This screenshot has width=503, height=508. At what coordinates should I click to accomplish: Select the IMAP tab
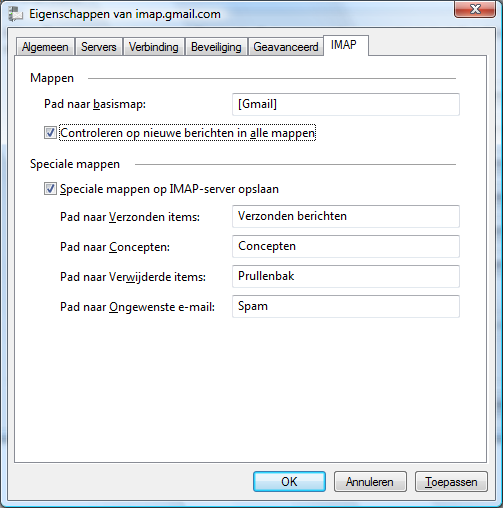coord(346,45)
